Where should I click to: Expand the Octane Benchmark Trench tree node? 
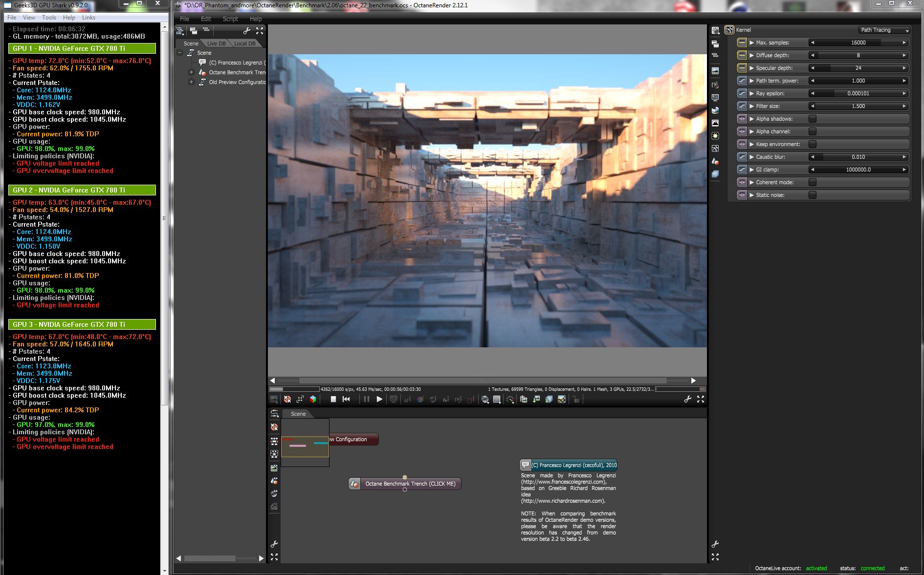pos(191,72)
